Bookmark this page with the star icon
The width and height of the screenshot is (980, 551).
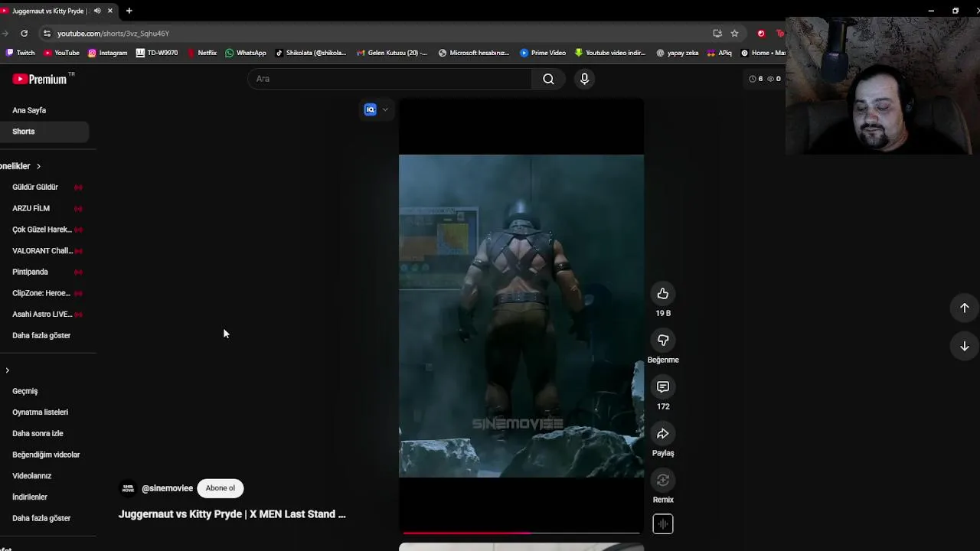click(x=734, y=34)
